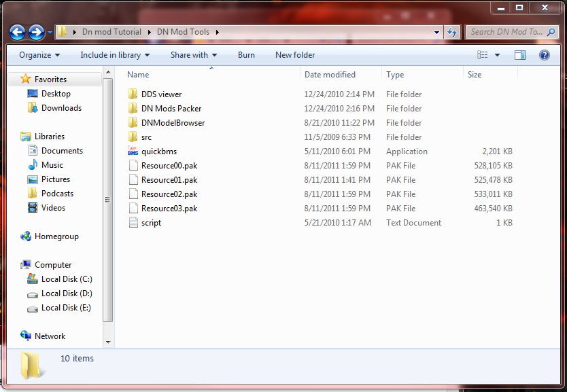Screen dimensions: 567x392
Task: Click navigation pane scrollbar down arrow
Action: coord(108,342)
